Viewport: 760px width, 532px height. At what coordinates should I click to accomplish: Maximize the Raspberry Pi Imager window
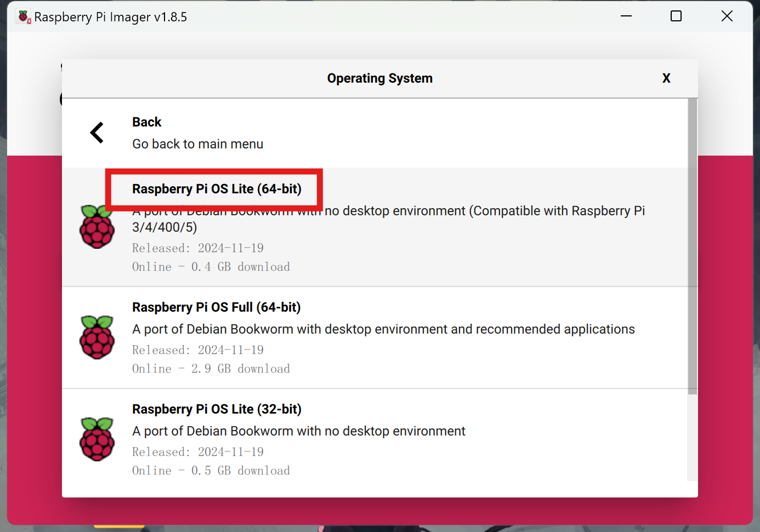[x=676, y=16]
